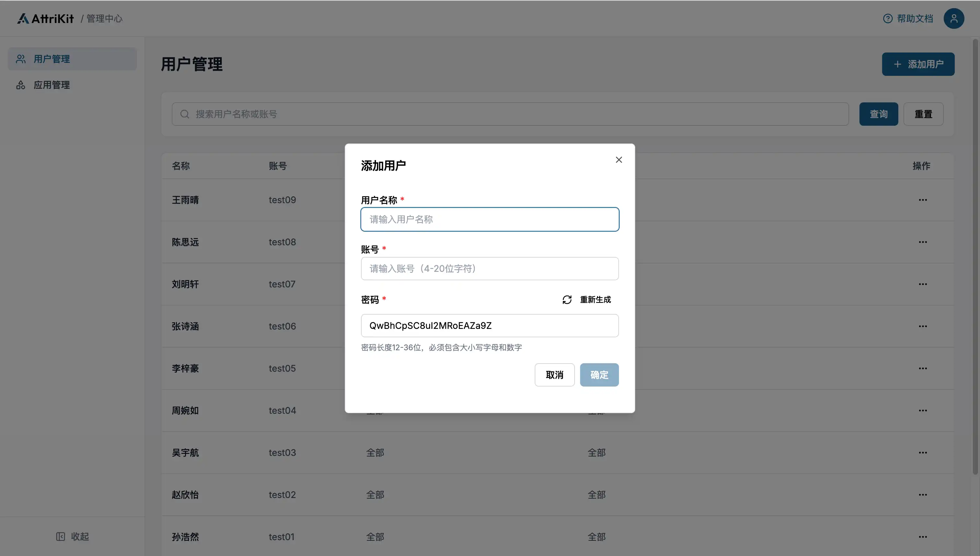Select 用户管理 in the sidebar
This screenshot has width=980, height=556.
click(52, 59)
